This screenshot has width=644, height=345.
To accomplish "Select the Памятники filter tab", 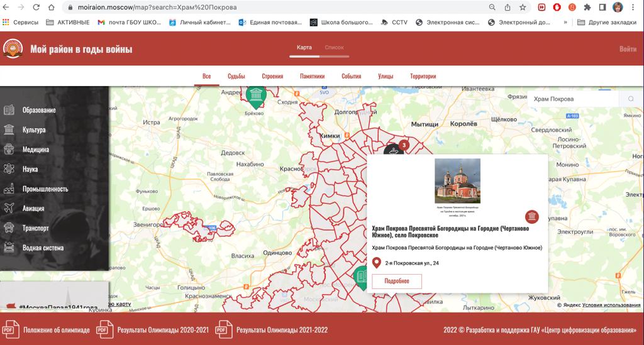I will [x=312, y=76].
